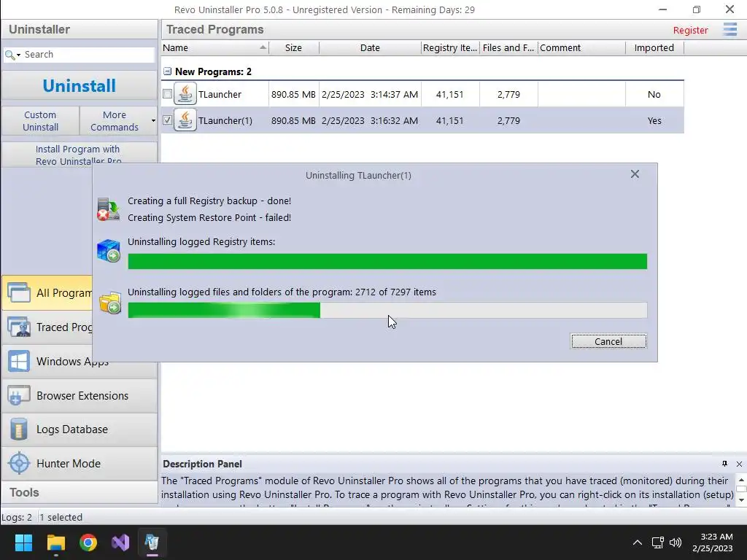Screen dimensions: 747x560
Task: Click Install Program with Revo Uninstaller Pro
Action: [79, 155]
